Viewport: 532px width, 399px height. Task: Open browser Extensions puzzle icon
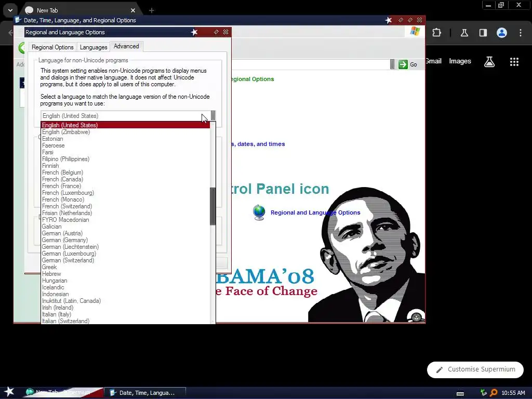click(436, 33)
